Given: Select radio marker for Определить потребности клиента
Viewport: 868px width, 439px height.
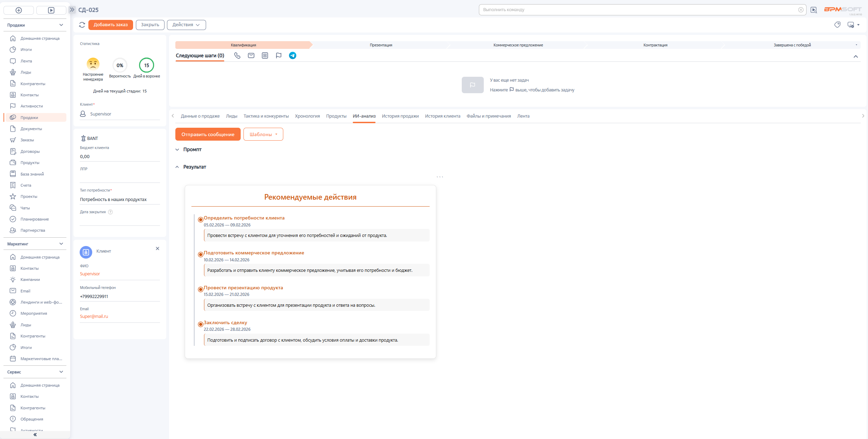Looking at the screenshot, I should point(200,219).
